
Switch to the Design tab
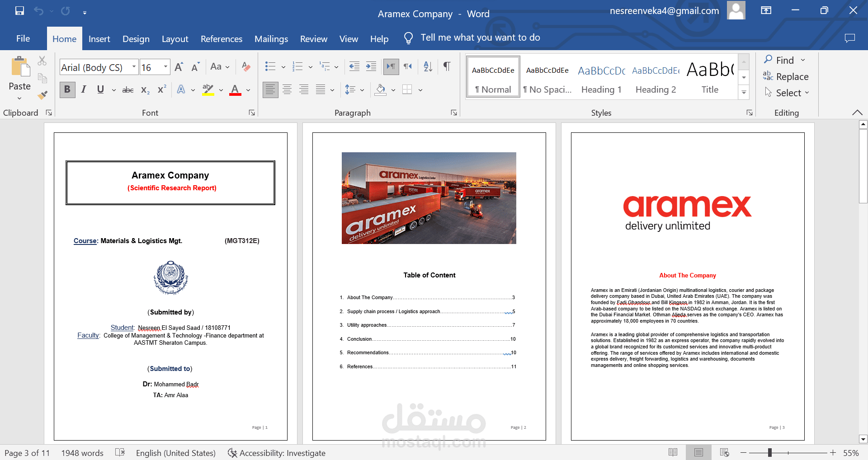coord(136,39)
